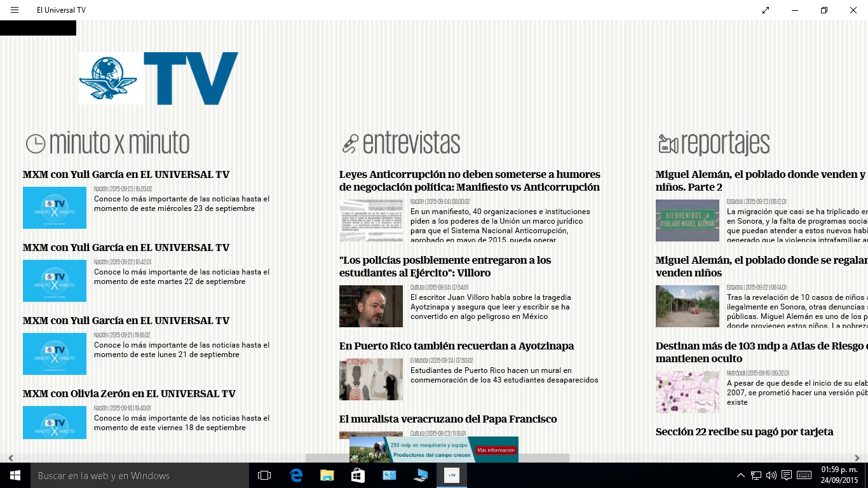Image resolution: width=868 pixels, height=488 pixels.
Task: Click Más información on the ad banner
Action: point(496,450)
